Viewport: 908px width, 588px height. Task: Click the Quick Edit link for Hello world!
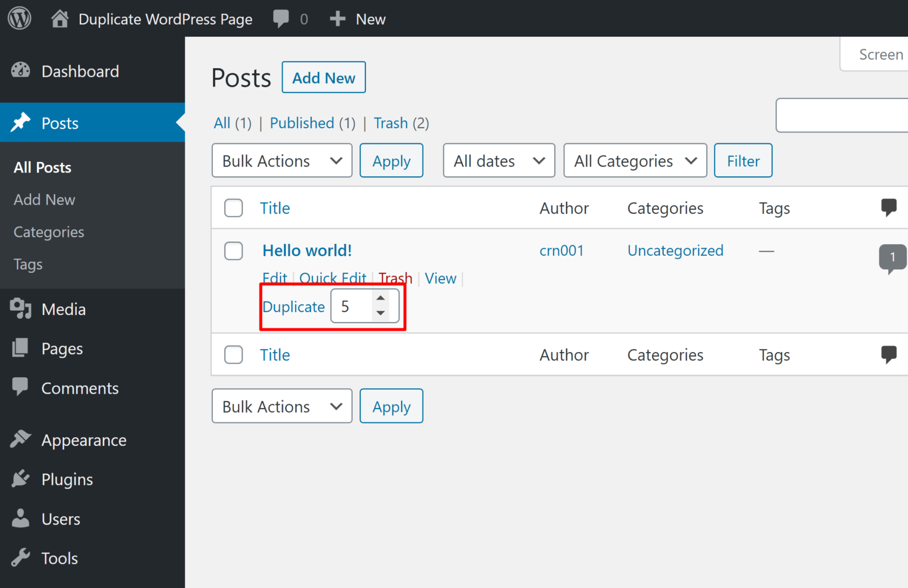tap(333, 278)
